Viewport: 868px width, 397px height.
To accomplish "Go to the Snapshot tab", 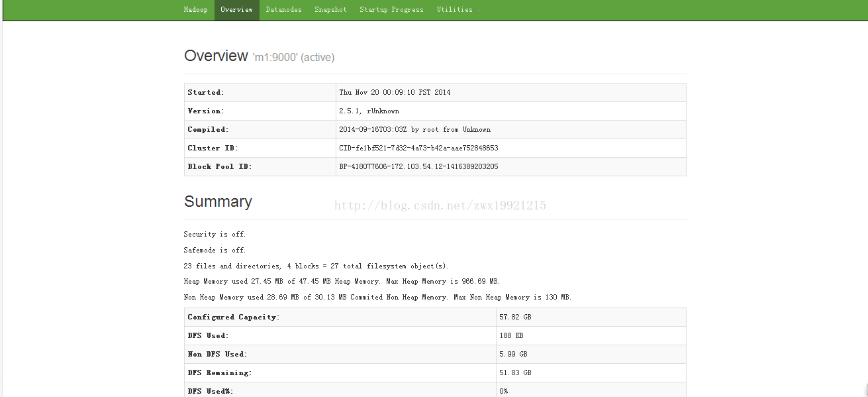I will coord(330,10).
